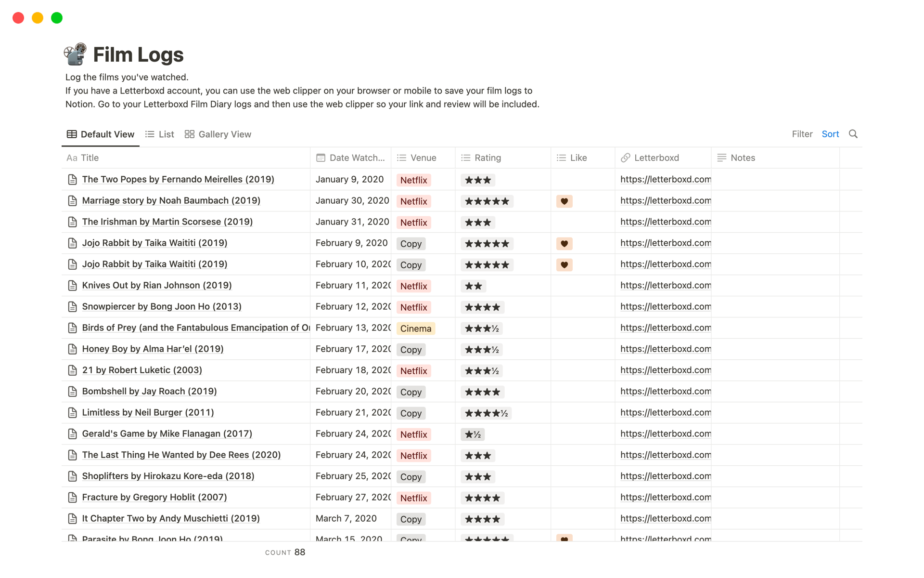Click the search icon next to Sort

[853, 134]
